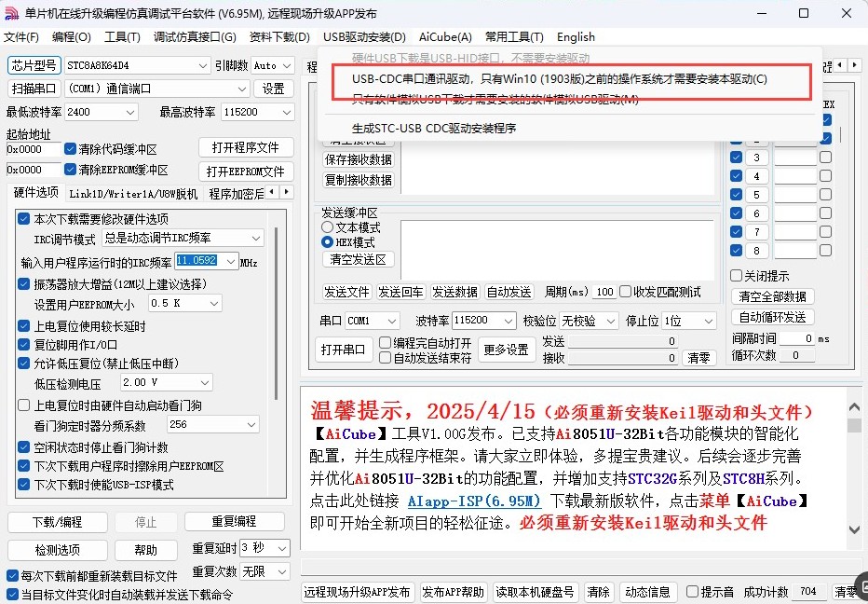The height and width of the screenshot is (604, 868).
Task: Switch language via English menu
Action: coord(576,37)
